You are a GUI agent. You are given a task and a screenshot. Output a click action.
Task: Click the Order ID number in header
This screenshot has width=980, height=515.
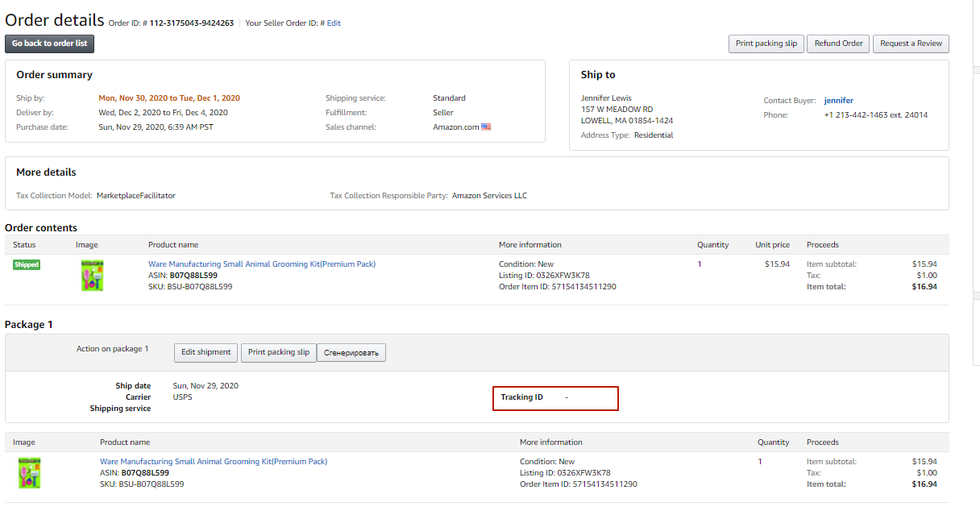tap(191, 23)
